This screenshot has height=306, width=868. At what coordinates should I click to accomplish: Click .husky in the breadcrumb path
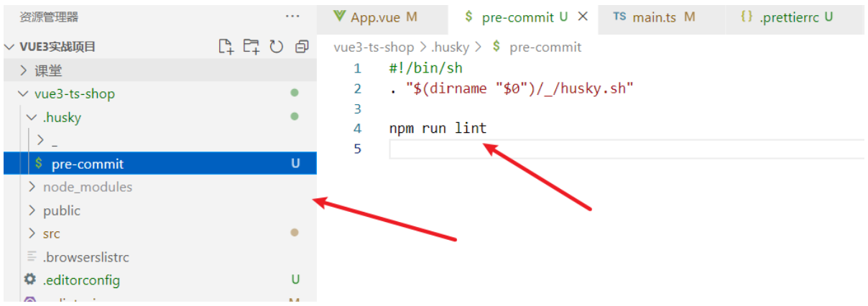[x=450, y=47]
